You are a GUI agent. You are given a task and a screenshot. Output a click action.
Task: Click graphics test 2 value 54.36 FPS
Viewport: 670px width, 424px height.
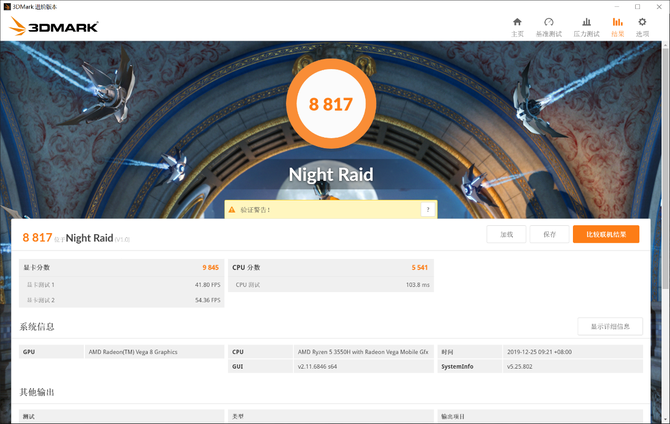(208, 300)
